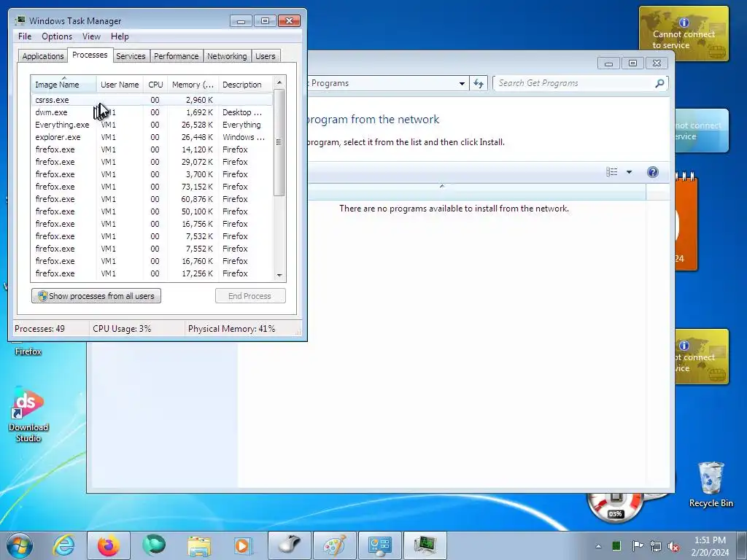Image resolution: width=747 pixels, height=560 pixels.
Task: Select firefox.exe using 17,256 K memory
Action: click(x=152, y=273)
